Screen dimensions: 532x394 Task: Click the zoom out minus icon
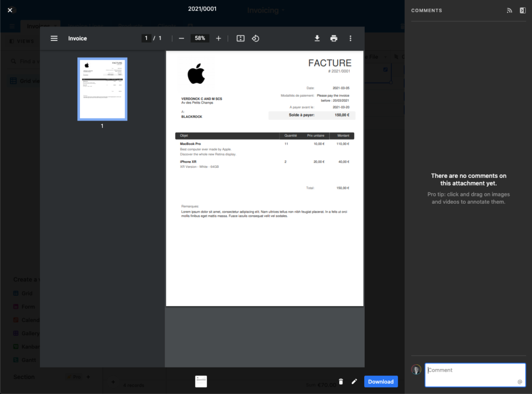(181, 38)
